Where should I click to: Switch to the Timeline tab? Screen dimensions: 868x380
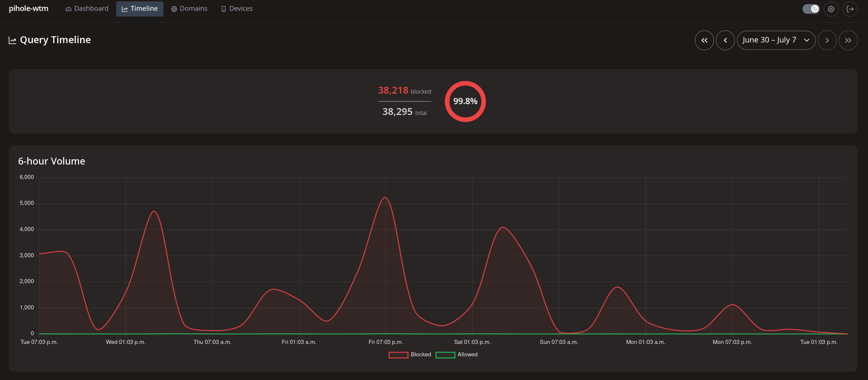pos(140,9)
